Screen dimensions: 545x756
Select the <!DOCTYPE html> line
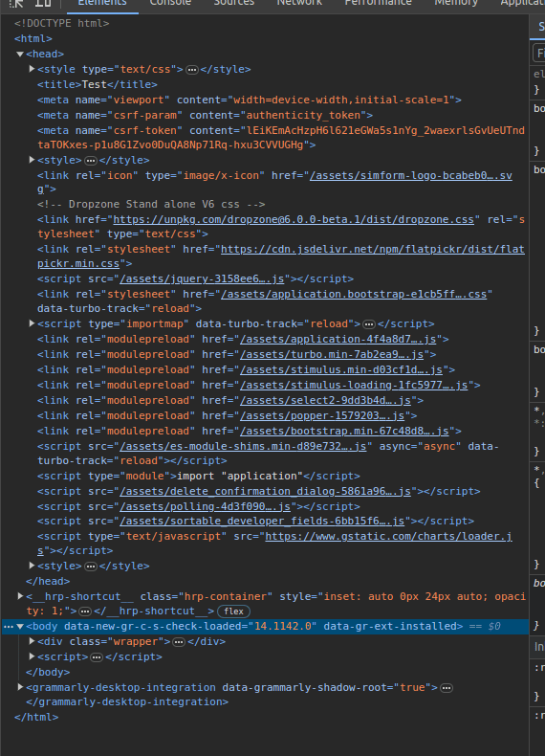(x=62, y=23)
